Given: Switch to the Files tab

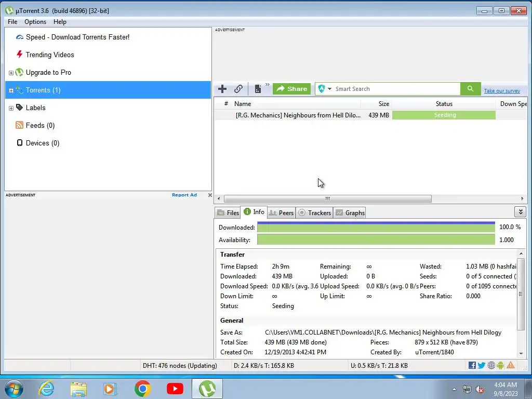Looking at the screenshot, I should pos(228,212).
